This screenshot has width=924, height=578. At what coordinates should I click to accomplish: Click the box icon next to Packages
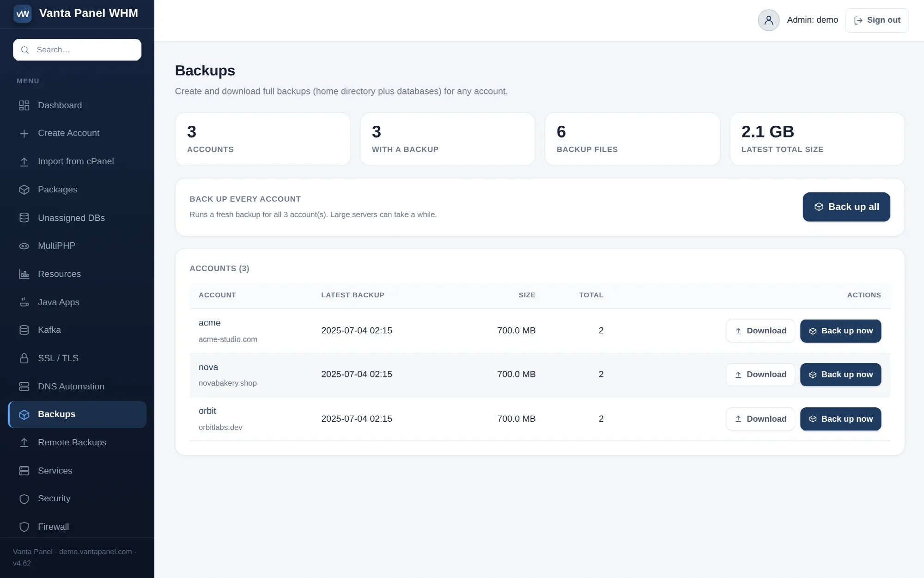[x=24, y=190]
